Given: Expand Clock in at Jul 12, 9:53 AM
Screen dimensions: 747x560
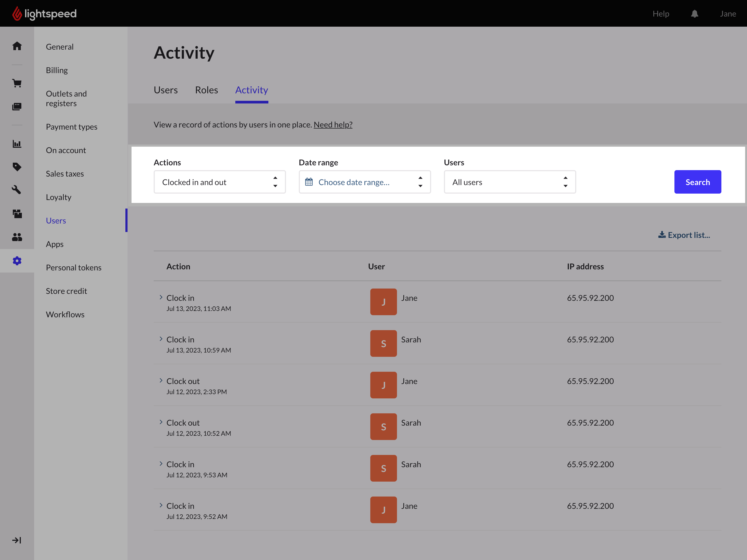Looking at the screenshot, I should click(161, 464).
